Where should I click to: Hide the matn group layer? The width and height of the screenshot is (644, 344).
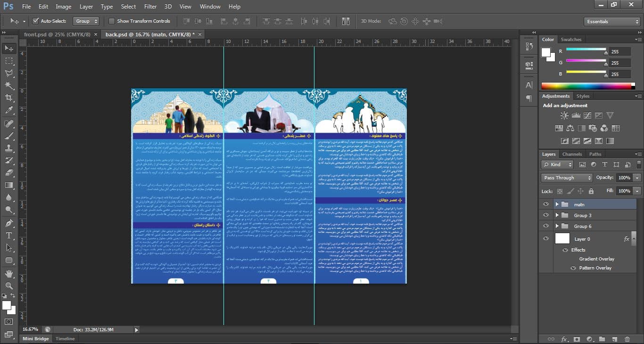point(546,204)
